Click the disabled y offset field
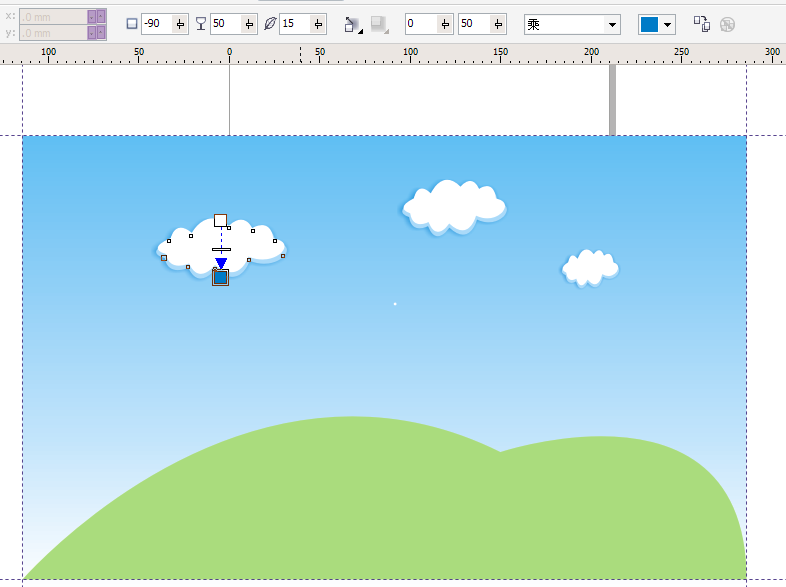 point(53,33)
